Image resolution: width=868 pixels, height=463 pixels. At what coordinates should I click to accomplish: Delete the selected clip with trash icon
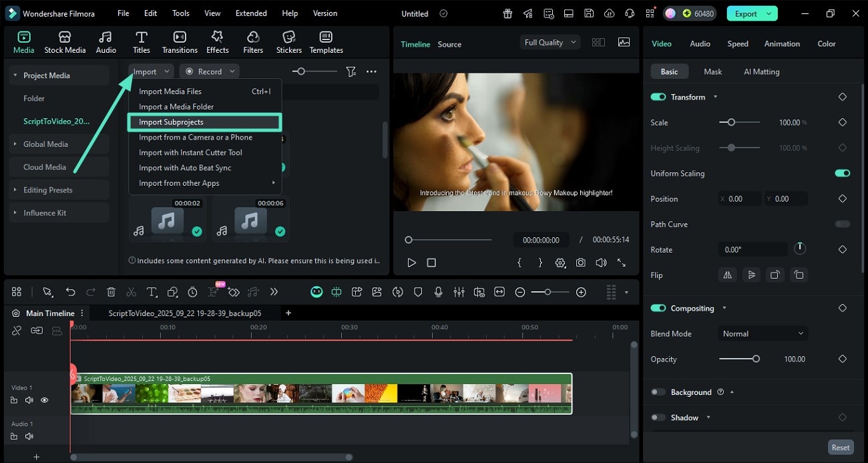pyautogui.click(x=111, y=292)
